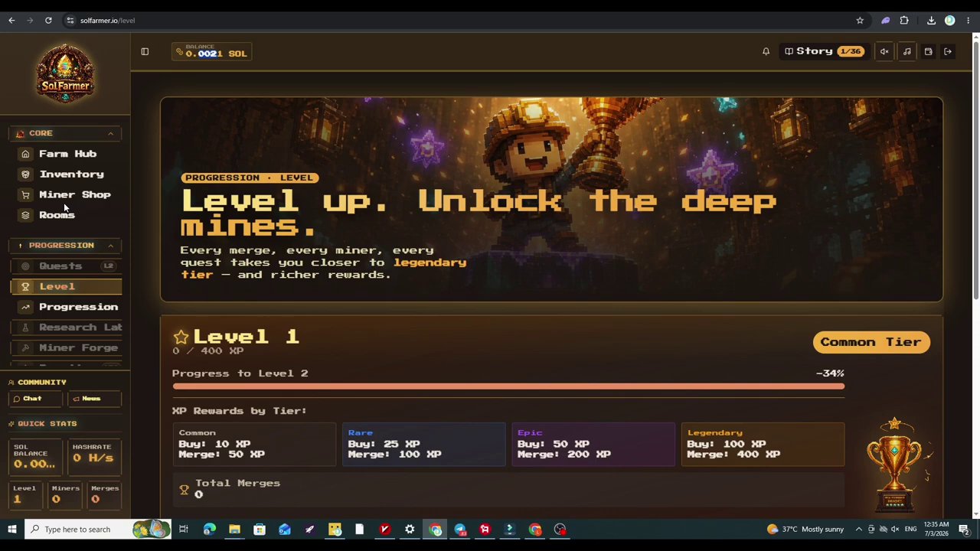Click the SolFarmer logo
Viewport: 980px width, 551px height.
[x=65, y=73]
